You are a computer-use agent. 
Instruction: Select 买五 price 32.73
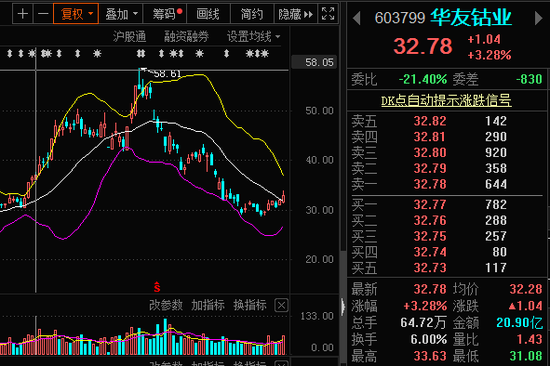pyautogui.click(x=430, y=268)
